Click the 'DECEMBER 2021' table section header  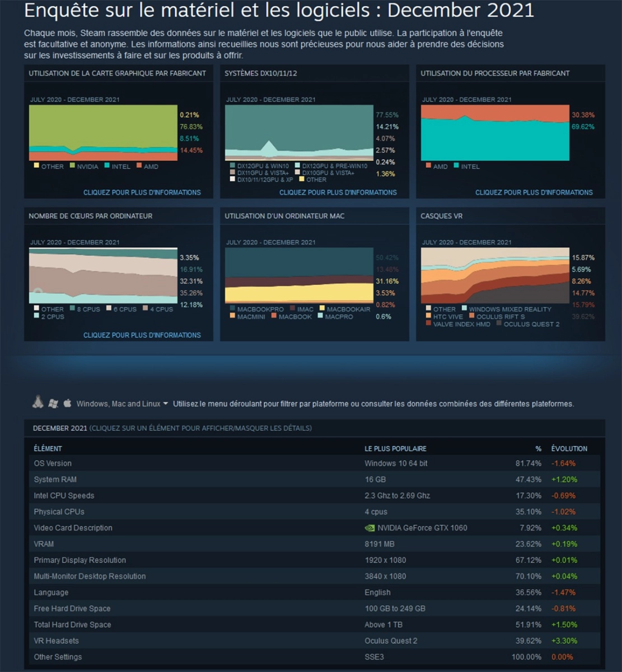click(x=60, y=428)
